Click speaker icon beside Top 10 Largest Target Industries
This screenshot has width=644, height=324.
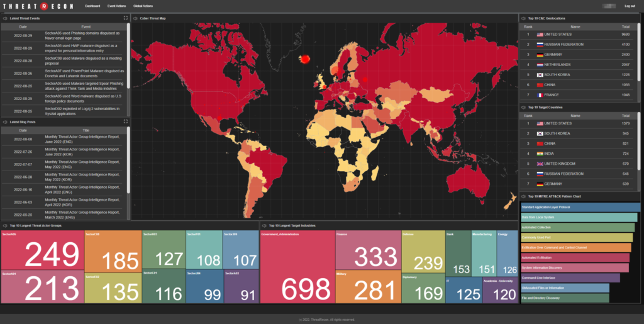coord(264,225)
